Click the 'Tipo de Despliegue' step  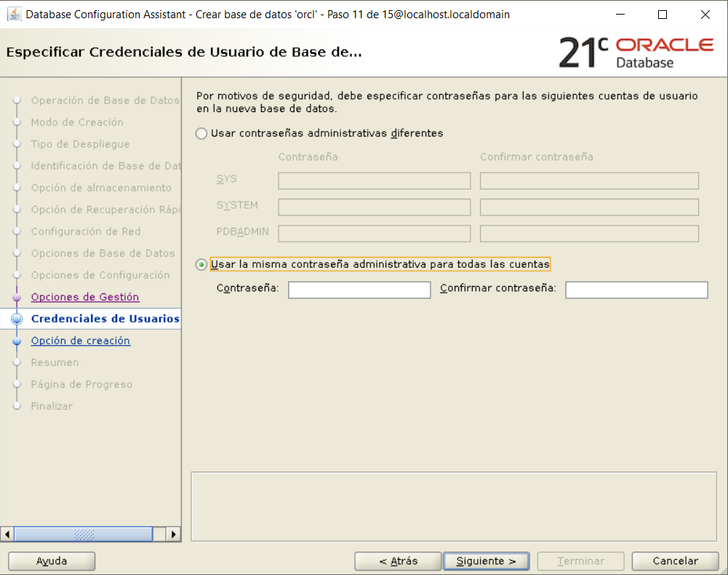click(x=80, y=144)
